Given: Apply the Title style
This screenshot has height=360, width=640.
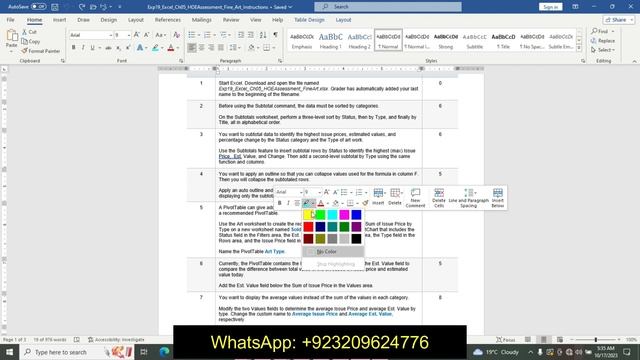Looking at the screenshot, I should [503, 40].
